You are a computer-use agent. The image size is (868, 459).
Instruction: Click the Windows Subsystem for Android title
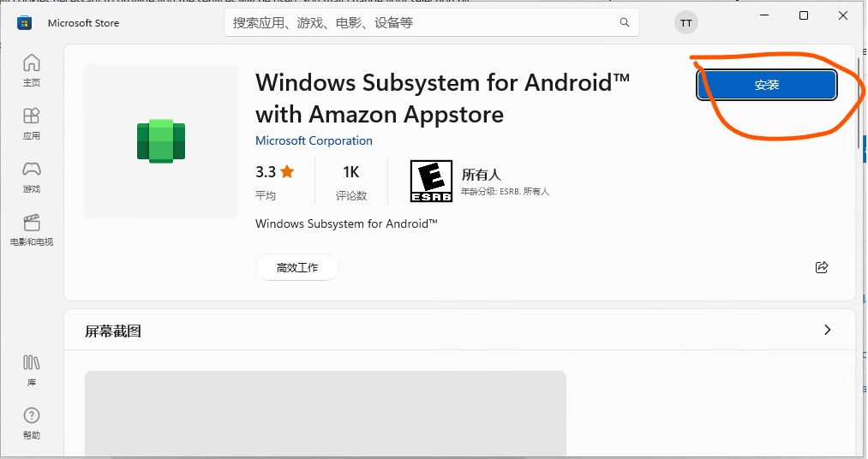[x=442, y=98]
